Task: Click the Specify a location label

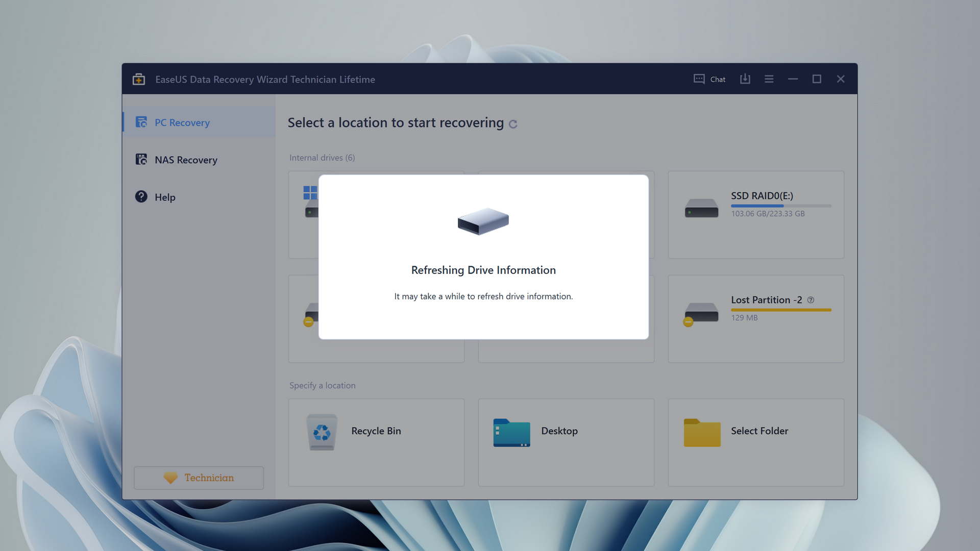Action: (x=323, y=386)
